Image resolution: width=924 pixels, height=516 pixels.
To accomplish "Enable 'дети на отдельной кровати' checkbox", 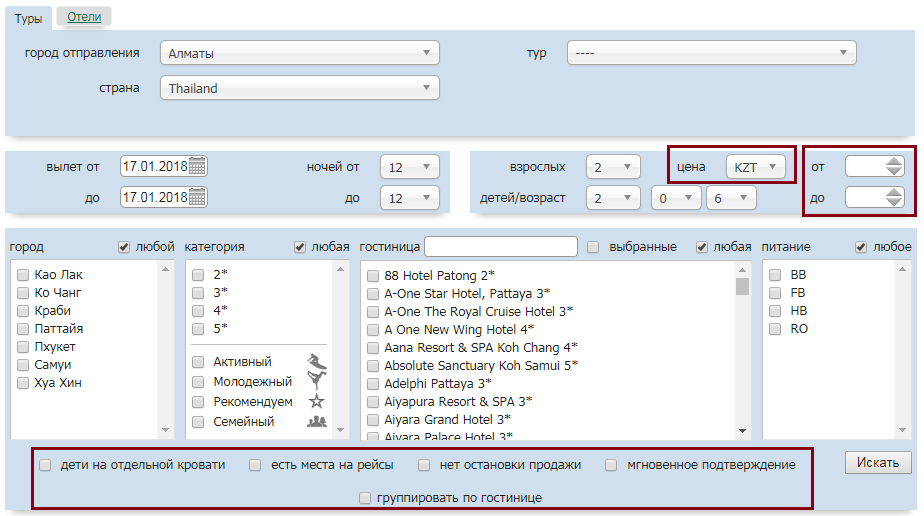I will pyautogui.click(x=45, y=465).
